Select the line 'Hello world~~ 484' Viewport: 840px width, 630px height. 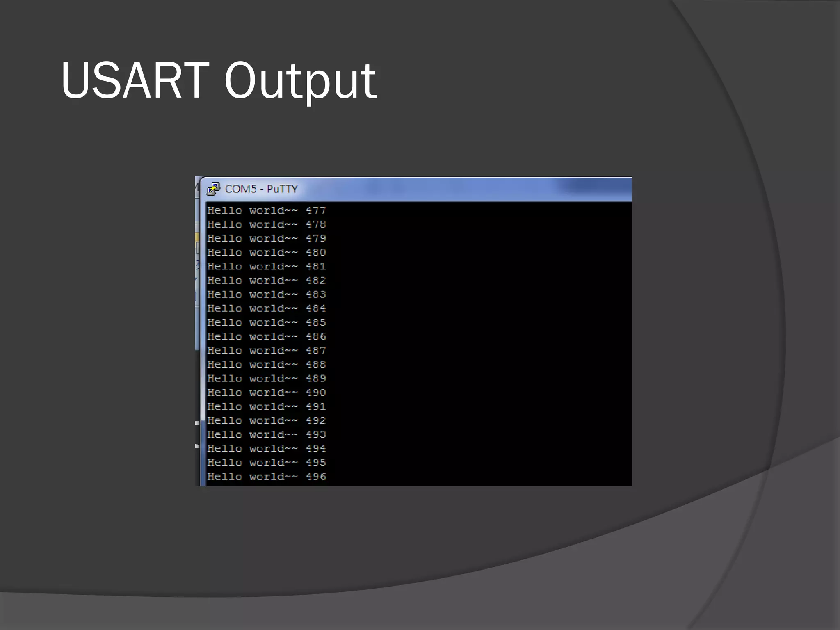coord(267,308)
